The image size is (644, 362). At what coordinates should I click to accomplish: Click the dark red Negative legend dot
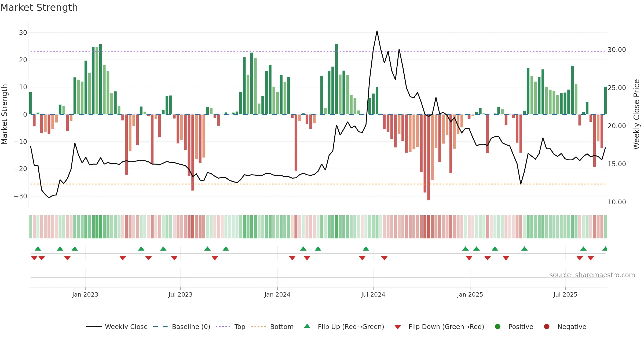(547, 327)
